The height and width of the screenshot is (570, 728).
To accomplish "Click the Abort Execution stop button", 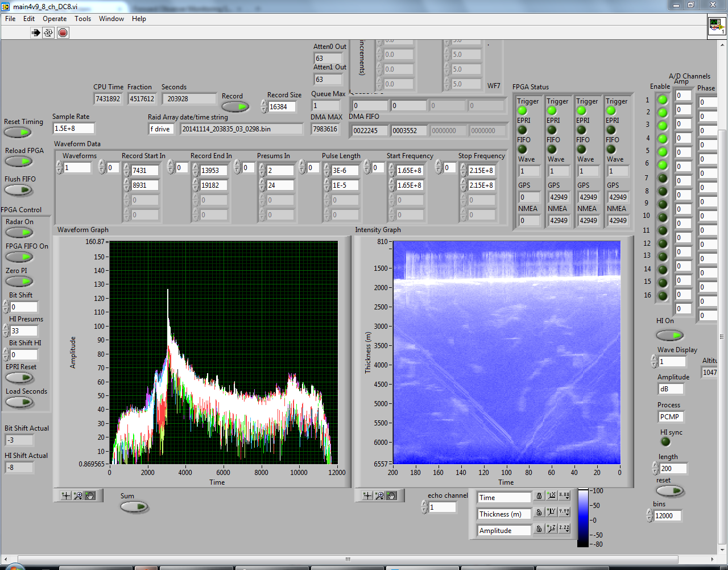I will [x=63, y=32].
